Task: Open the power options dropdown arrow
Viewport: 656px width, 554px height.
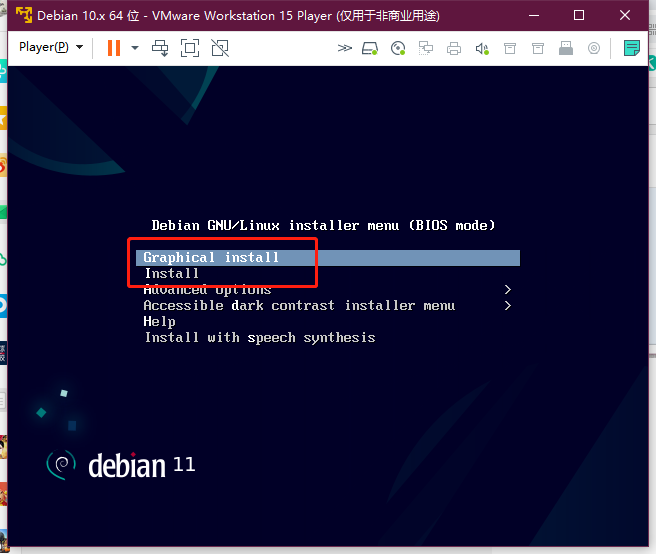Action: tap(135, 48)
